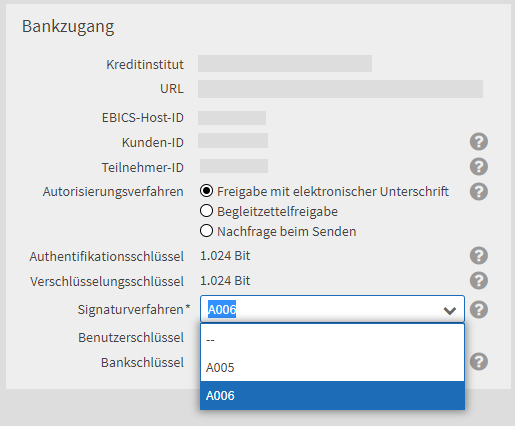This screenshot has width=515, height=426.
Task: Open help icon next to Signaturverfahren
Action: pos(479,310)
